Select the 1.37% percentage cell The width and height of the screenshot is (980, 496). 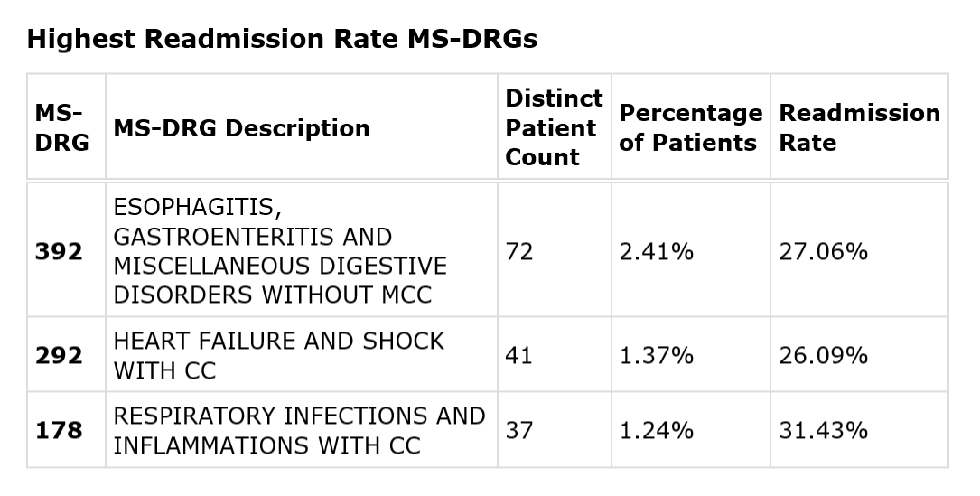pyautogui.click(x=657, y=355)
